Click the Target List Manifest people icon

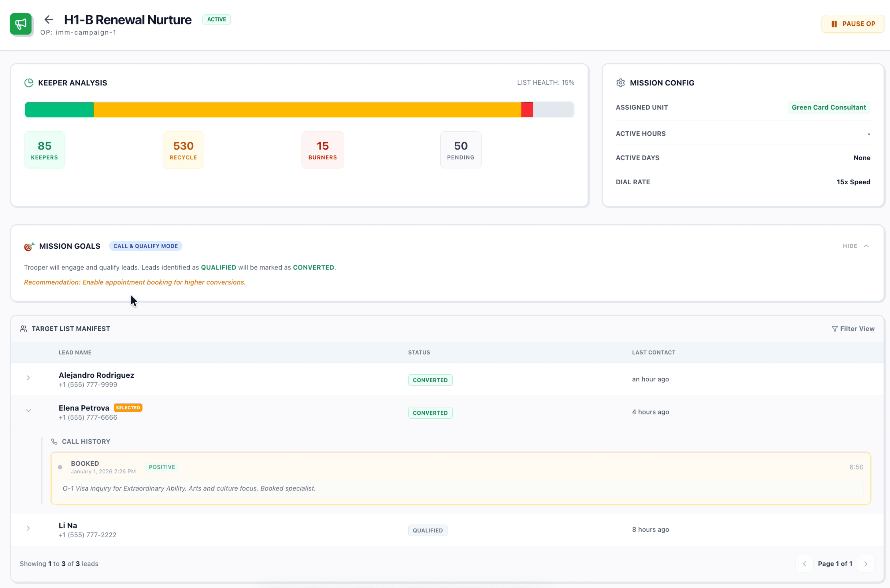point(23,329)
